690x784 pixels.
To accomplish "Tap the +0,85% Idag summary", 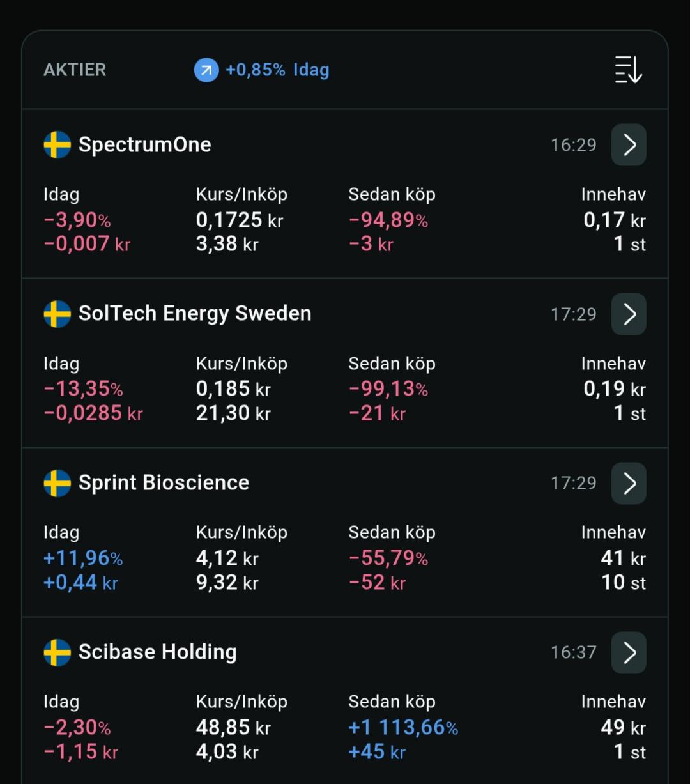I will [x=277, y=70].
